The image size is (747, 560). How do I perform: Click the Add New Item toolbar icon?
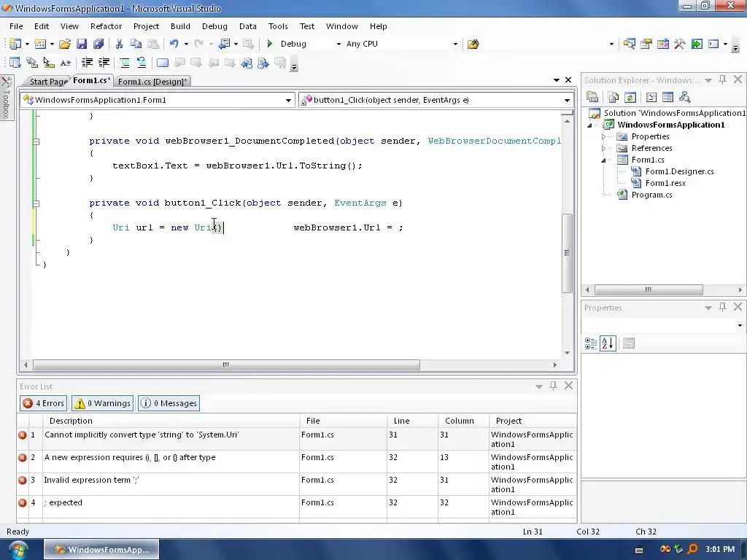point(40,44)
